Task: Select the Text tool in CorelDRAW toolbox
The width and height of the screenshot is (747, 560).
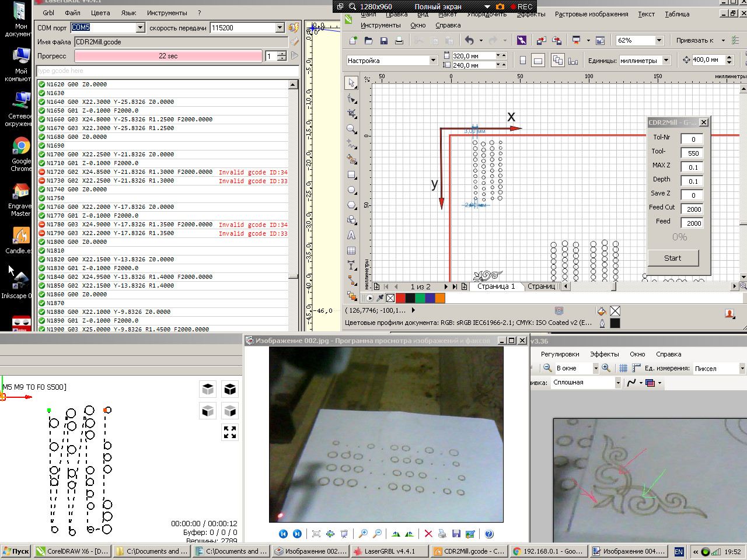Action: (351, 235)
